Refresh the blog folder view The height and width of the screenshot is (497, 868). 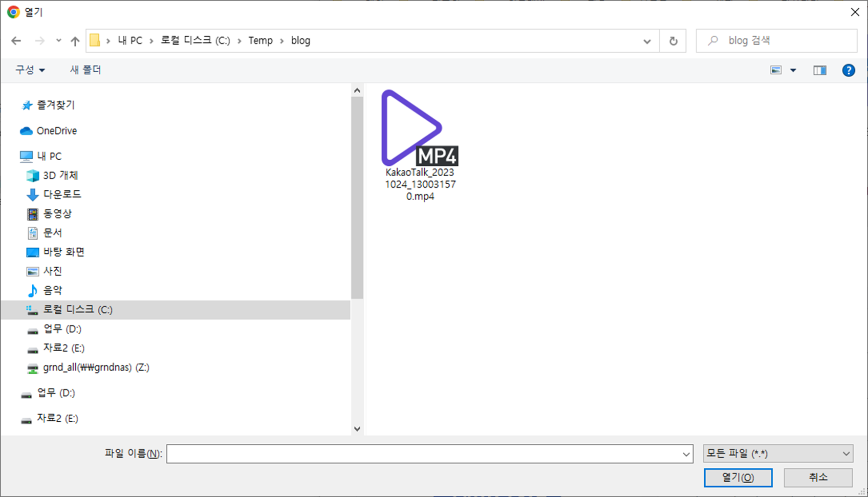(673, 41)
